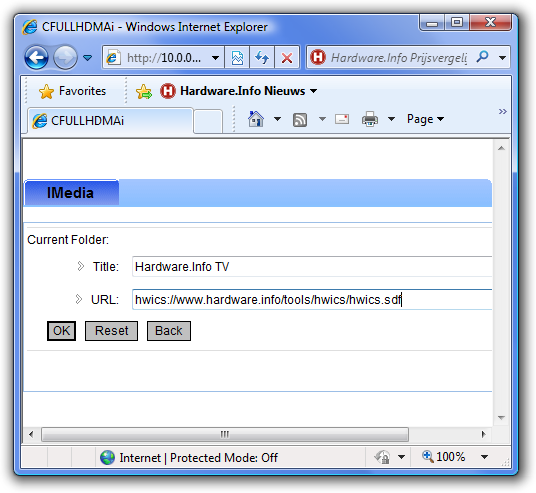This screenshot has height=493, width=536.
Task: Click the Reset button
Action: click(x=111, y=331)
